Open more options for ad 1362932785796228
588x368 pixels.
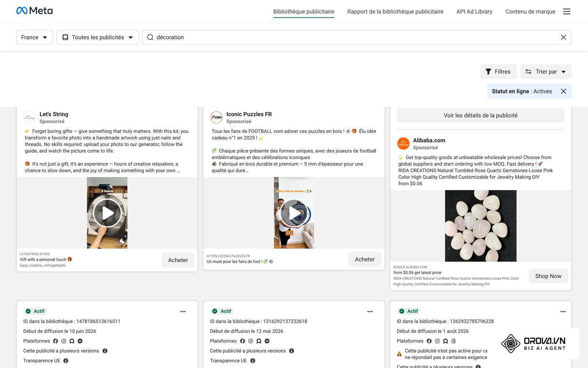[563, 312]
